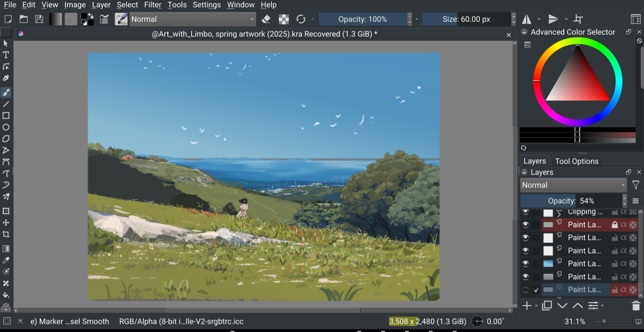Screen dimensions: 644x332
Task: Open toolbar blending mode Normal dropdown
Action: [193, 19]
